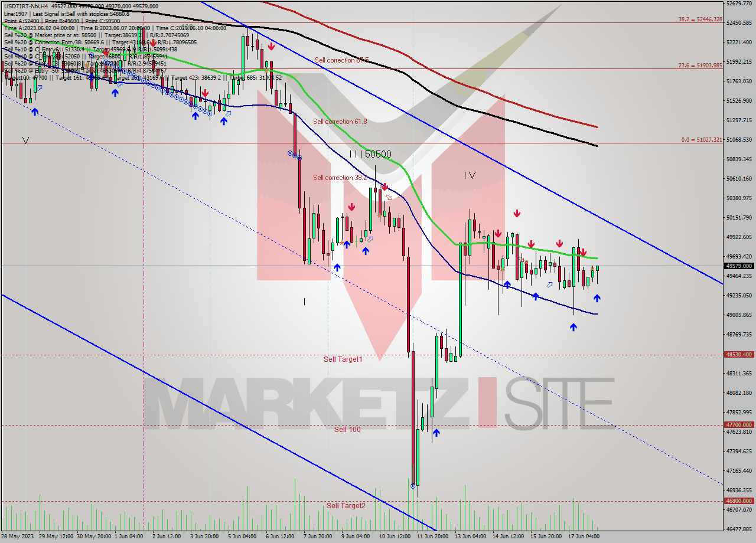The image size is (756, 543).
Task: Click the 48769.735 price axis value
Action: [739, 335]
